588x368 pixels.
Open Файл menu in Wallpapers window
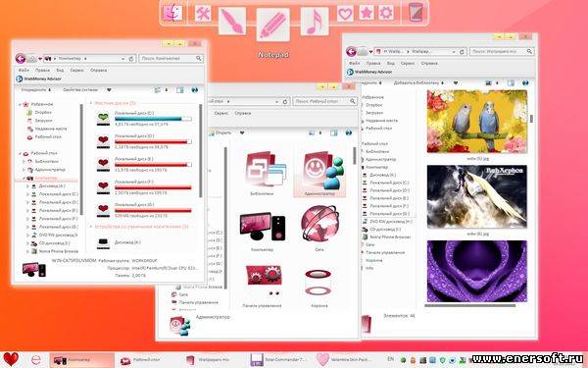[354, 64]
